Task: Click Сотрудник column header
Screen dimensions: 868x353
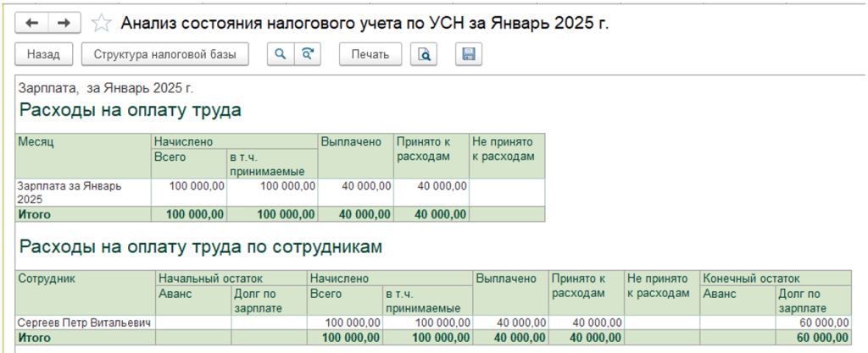Action: [x=86, y=293]
